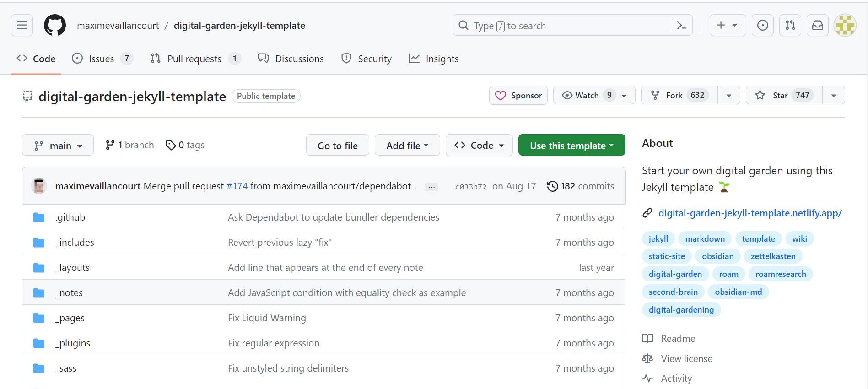Screen dimensions: 868x389
Task: Open the Add file dropdown
Action: point(407,145)
